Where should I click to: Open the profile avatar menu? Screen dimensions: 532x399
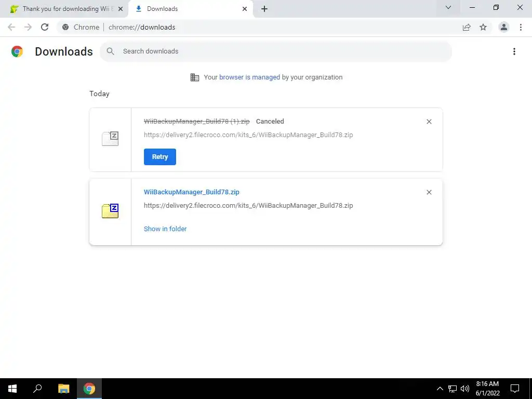coord(504,27)
